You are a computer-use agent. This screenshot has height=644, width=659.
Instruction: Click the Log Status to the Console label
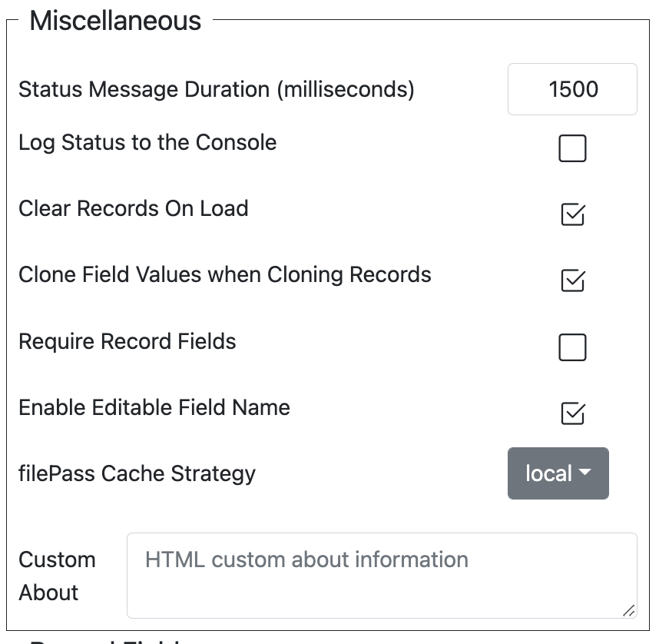click(x=147, y=143)
